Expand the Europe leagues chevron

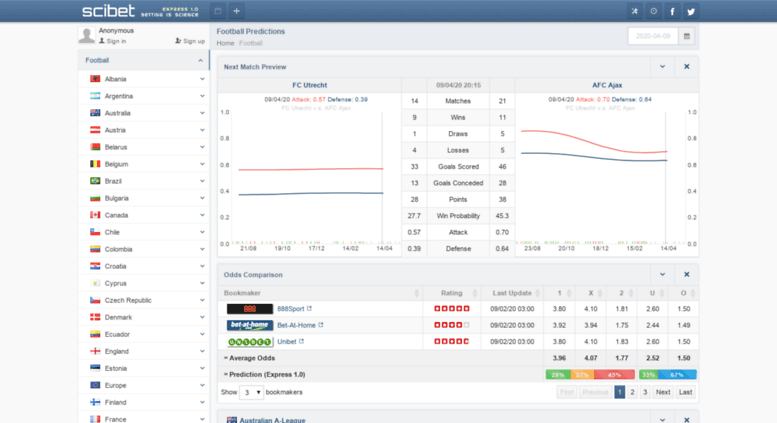[202, 385]
